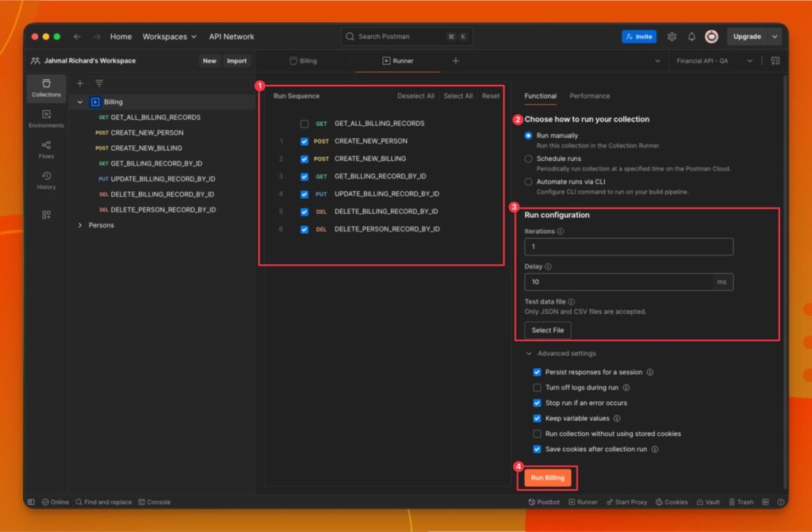Viewport: 812px width, 532px height.
Task: Check GET_ALL_BILLING_RECORDS in the run sequence
Action: point(304,124)
